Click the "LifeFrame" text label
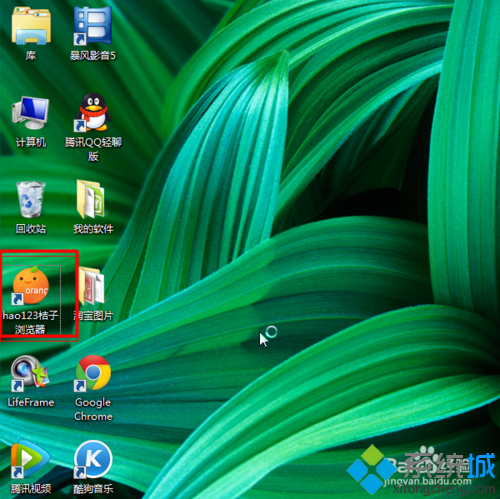 [31, 402]
